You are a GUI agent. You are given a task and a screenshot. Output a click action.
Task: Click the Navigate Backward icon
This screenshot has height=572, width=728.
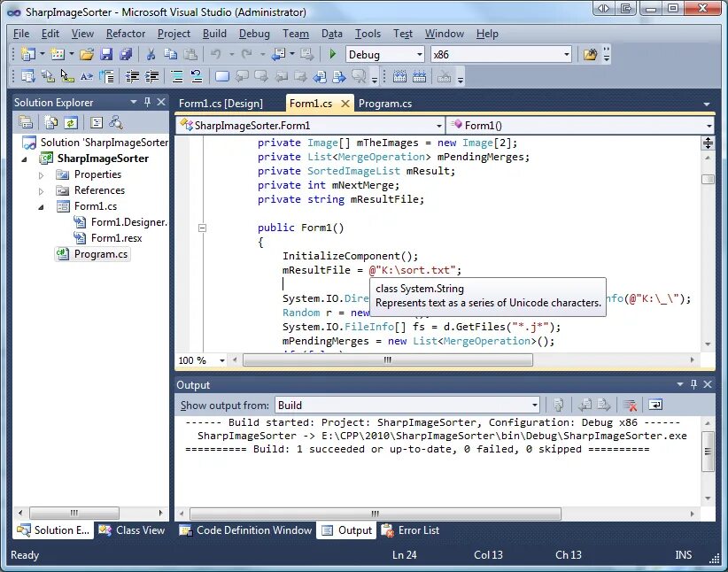(x=279, y=54)
